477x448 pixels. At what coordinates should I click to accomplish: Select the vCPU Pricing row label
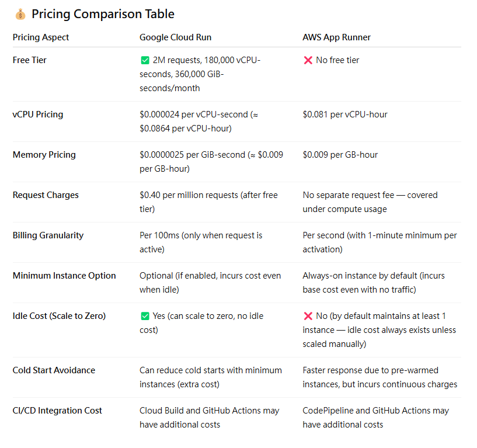[x=38, y=114]
